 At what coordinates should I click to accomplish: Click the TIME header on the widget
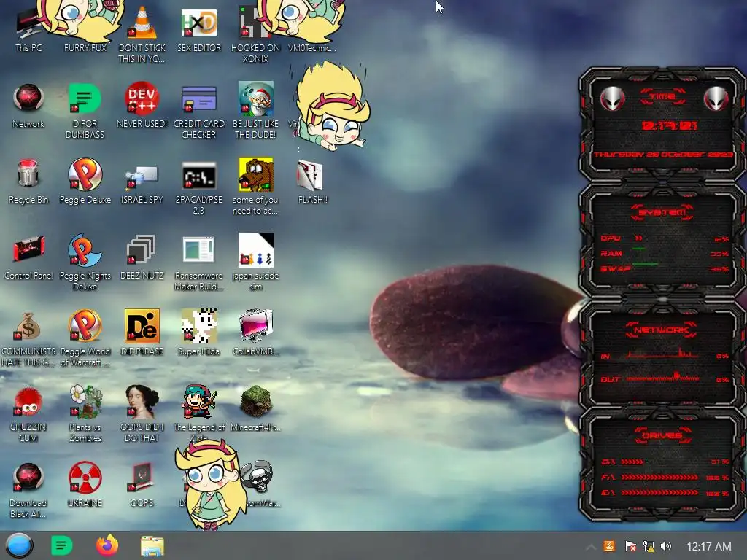[x=662, y=97]
